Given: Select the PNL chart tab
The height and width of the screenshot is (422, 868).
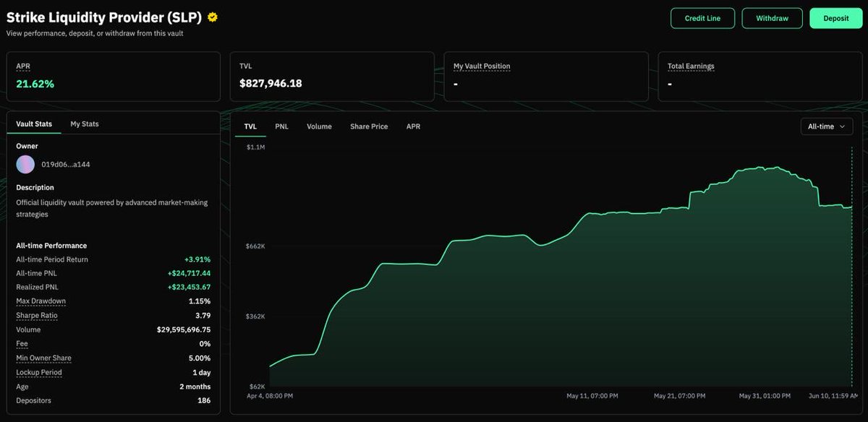Looking at the screenshot, I should [281, 126].
